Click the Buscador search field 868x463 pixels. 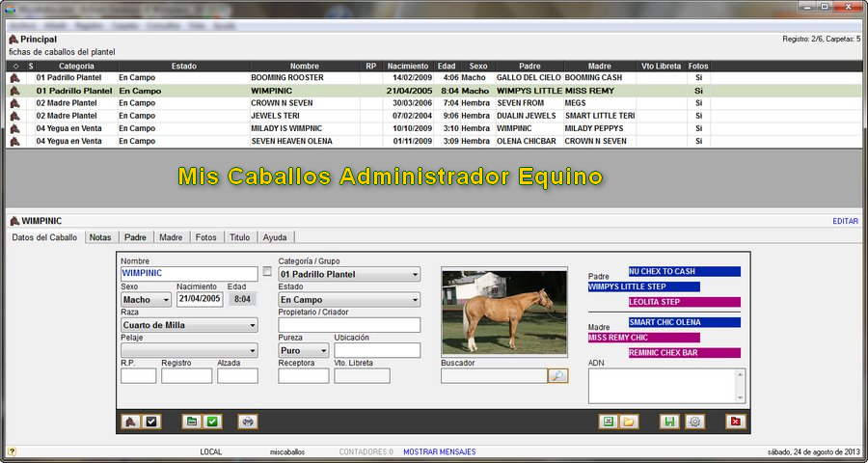[x=494, y=376]
